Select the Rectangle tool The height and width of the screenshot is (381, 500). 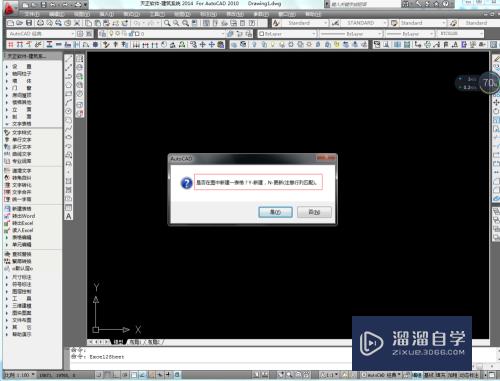pos(68,94)
